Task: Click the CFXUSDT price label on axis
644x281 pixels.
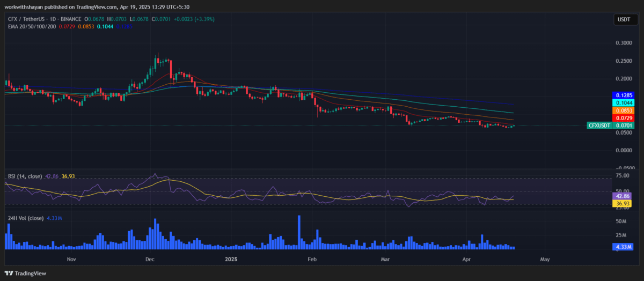Action: [x=600, y=125]
